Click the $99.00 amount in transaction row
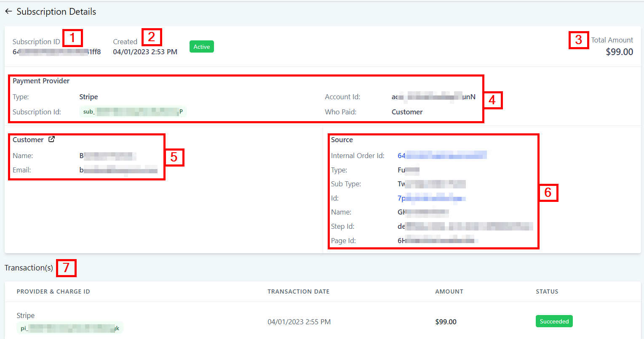The height and width of the screenshot is (339, 644). [446, 322]
